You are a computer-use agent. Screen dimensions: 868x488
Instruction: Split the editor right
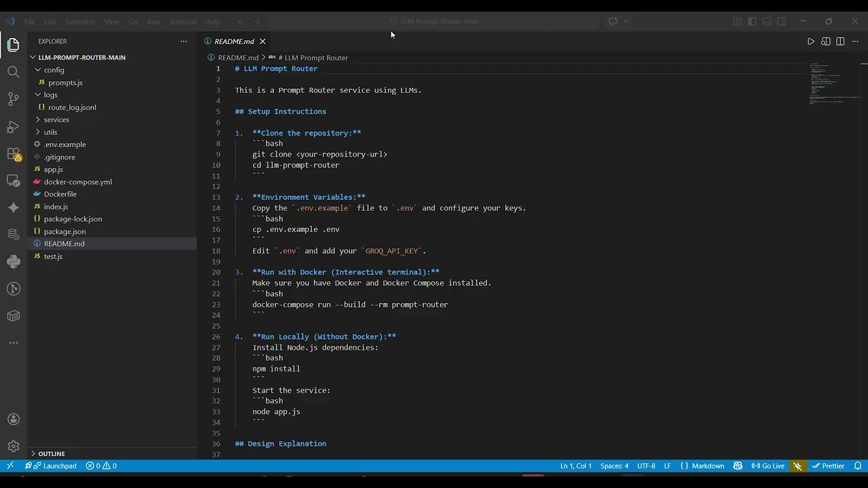point(840,41)
